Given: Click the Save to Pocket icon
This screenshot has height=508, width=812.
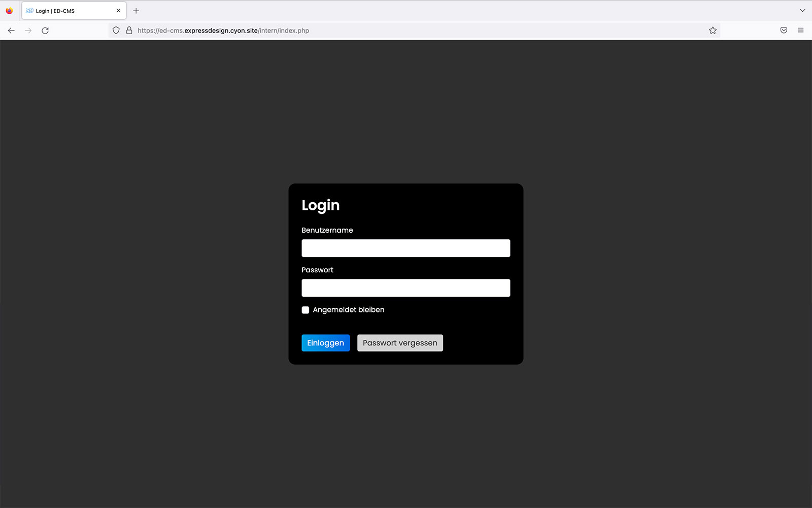Looking at the screenshot, I should tap(784, 30).
